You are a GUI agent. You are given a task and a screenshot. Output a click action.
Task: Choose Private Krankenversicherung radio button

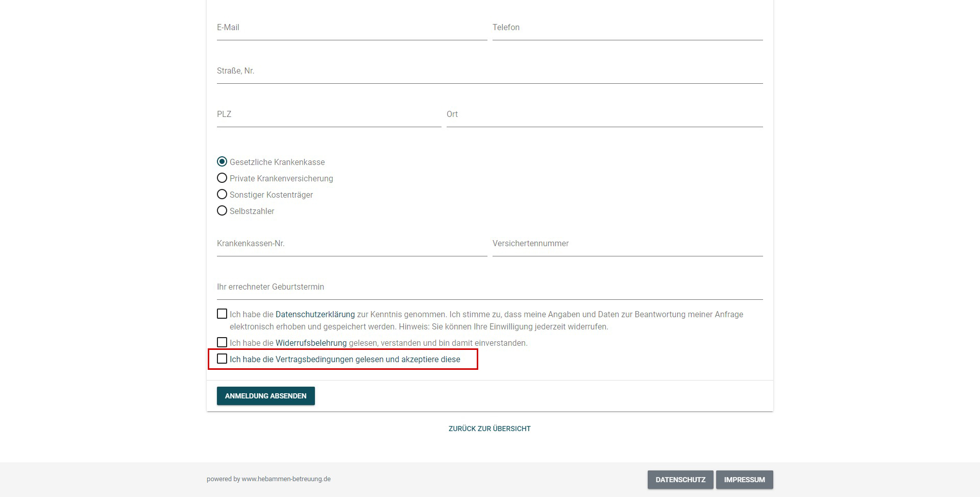222,178
